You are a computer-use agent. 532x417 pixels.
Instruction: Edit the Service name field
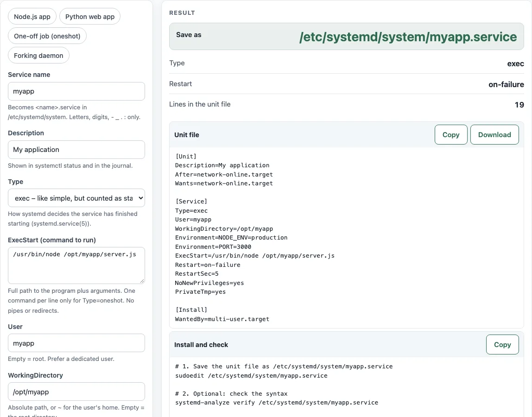[x=76, y=91]
